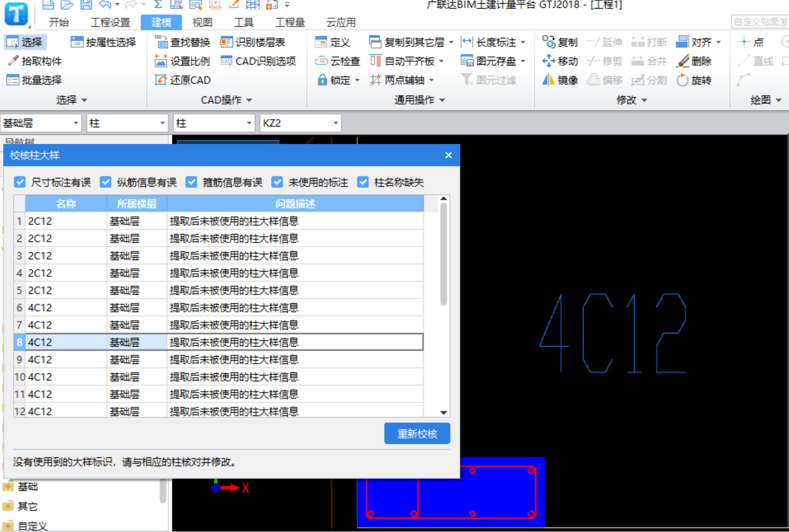Expand the CAD操作 group dropdown
The width and height of the screenshot is (789, 532).
(249, 100)
